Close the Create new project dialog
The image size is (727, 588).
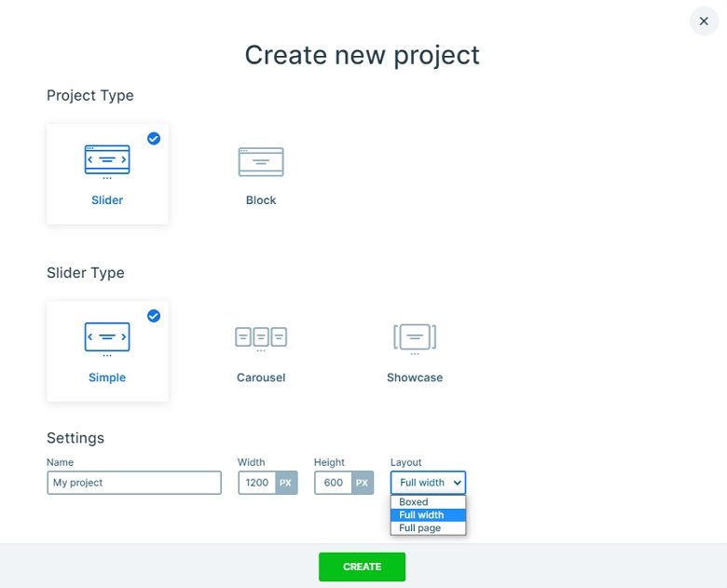coord(704,21)
